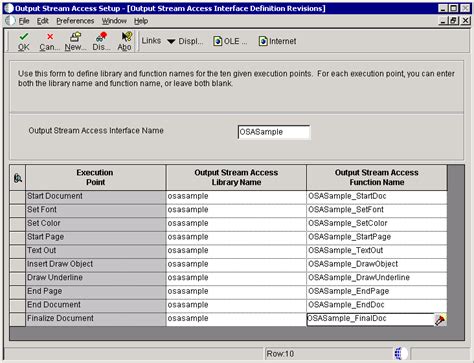This screenshot has height=363, width=474.
Task: Select row header of End Document row
Action: pyautogui.click(x=17, y=306)
